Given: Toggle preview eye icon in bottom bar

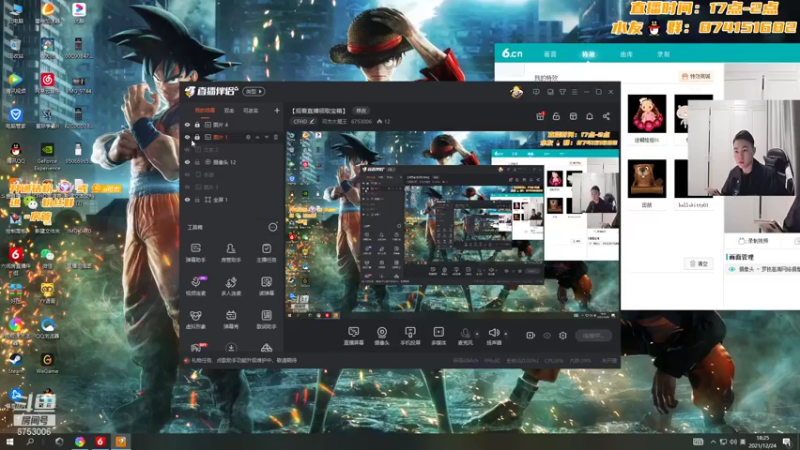Looking at the screenshot, I should (x=547, y=335).
